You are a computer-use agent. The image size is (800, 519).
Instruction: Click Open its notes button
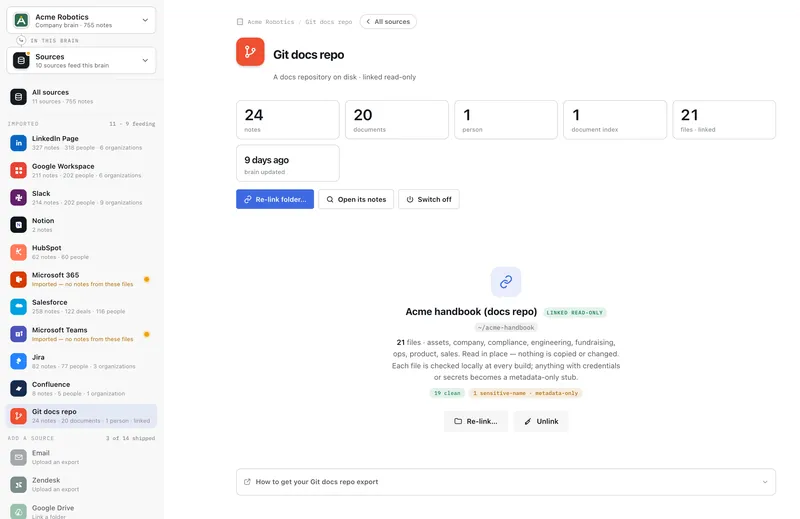[x=356, y=200]
